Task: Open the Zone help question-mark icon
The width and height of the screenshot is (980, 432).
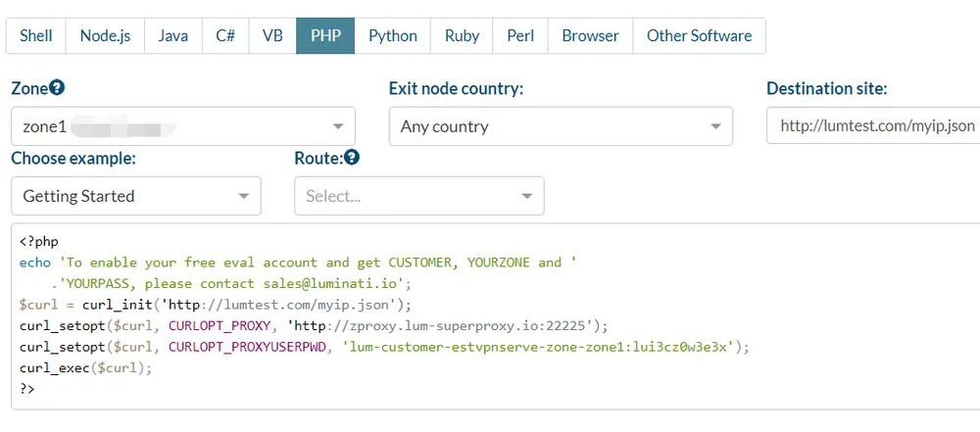Action: 57,87
